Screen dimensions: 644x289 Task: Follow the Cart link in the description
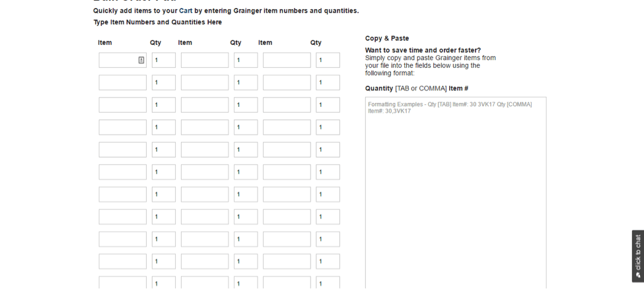(x=186, y=11)
